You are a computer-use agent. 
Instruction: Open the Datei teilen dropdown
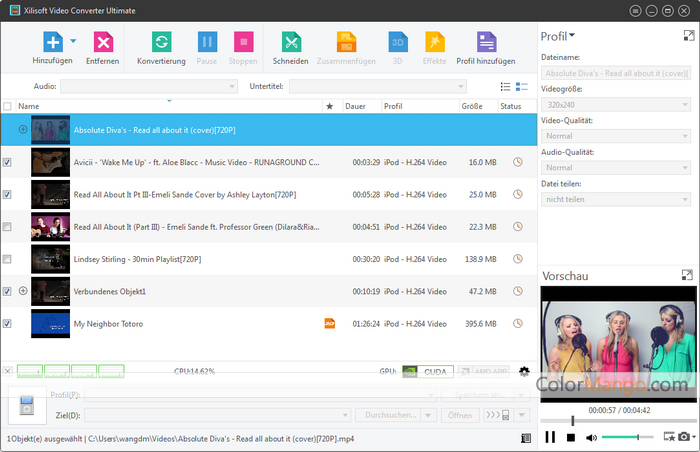coord(616,199)
